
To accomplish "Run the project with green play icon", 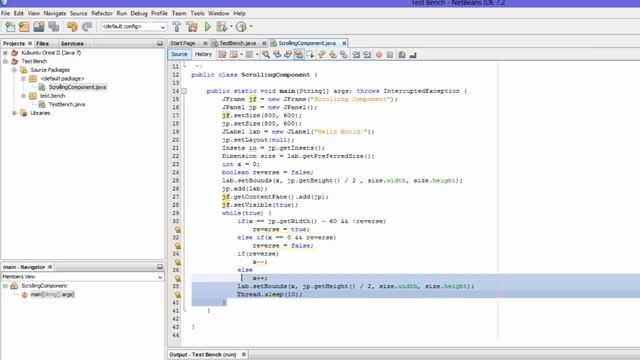I will (207, 27).
